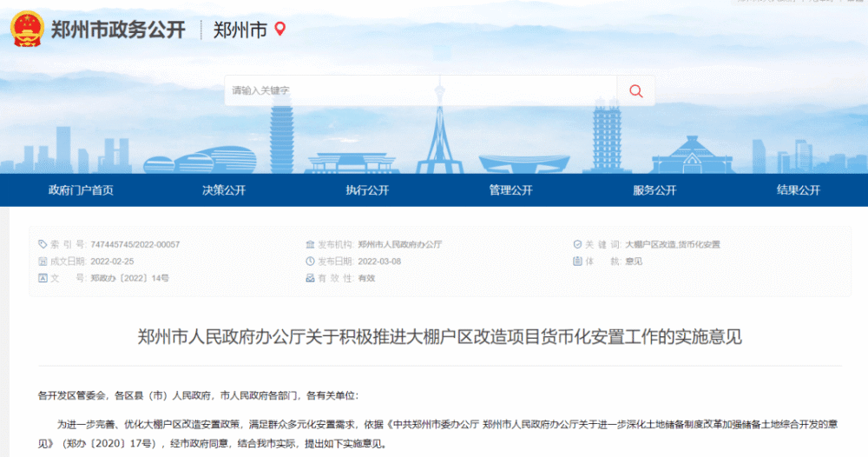Click the article headline about 货币化安置工作
The width and height of the screenshot is (868, 457).
click(439, 337)
